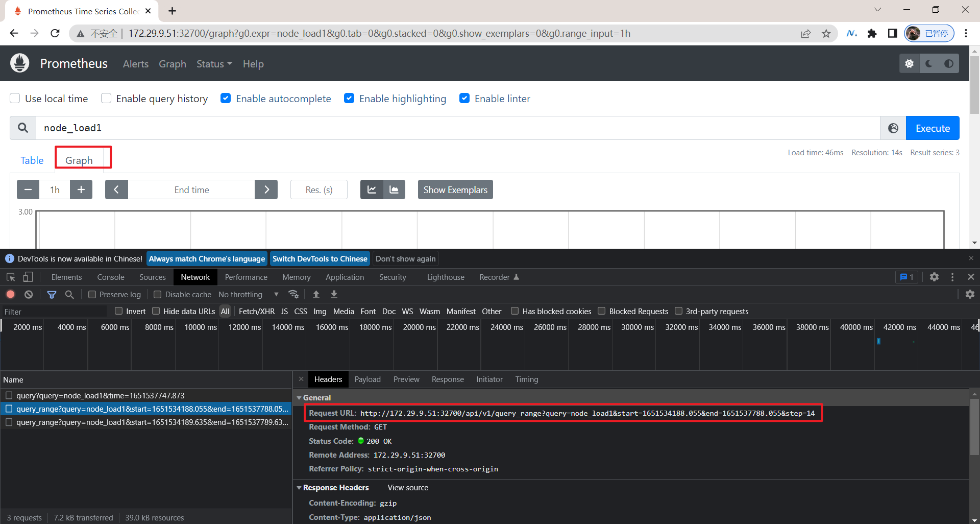
Task: Click Show Exemplars button
Action: click(455, 189)
